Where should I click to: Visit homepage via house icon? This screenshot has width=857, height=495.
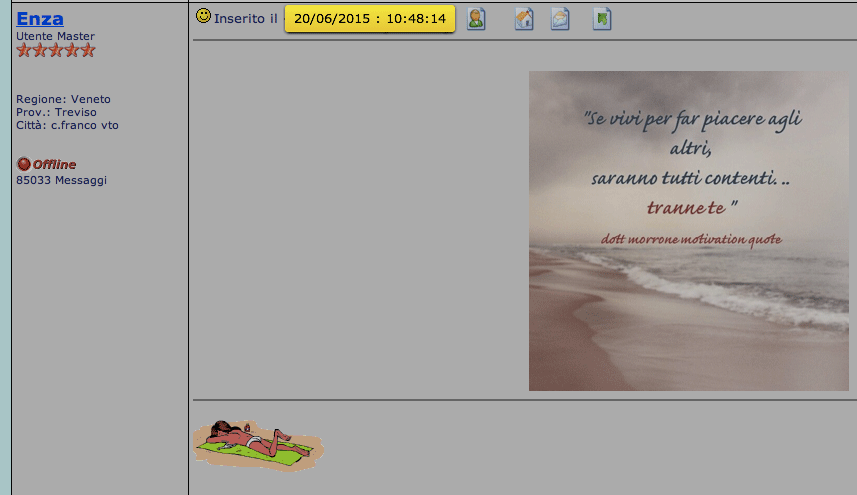point(524,19)
